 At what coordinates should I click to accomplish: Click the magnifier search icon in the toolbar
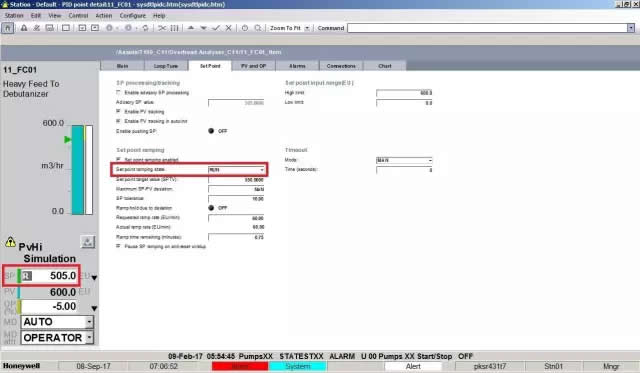point(258,28)
